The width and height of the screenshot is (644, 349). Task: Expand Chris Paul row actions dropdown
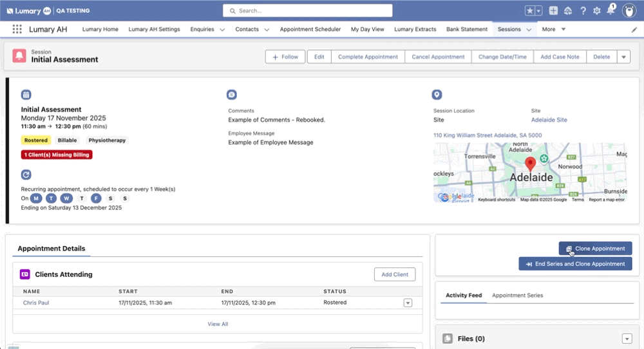coord(408,303)
